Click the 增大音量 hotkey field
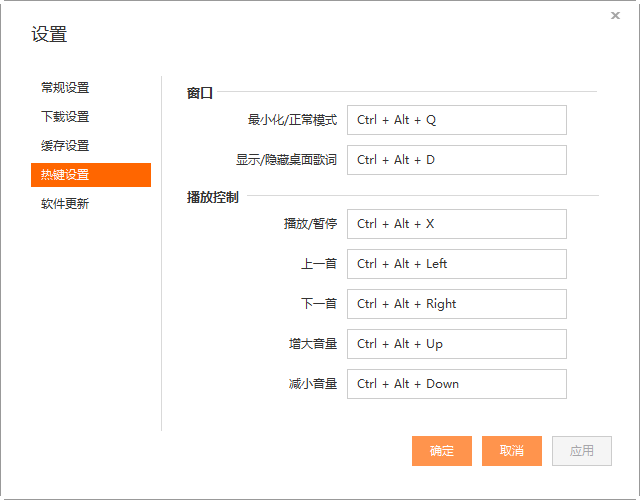 pos(456,344)
